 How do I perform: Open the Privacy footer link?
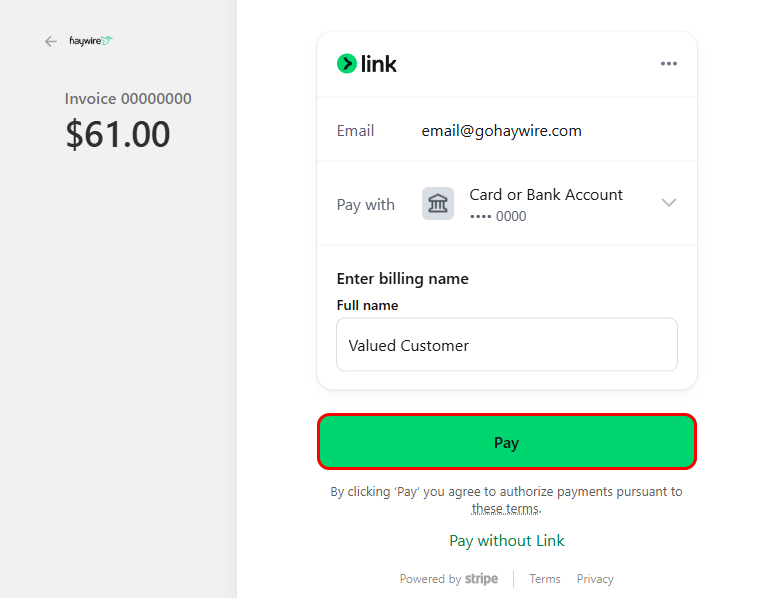point(595,579)
